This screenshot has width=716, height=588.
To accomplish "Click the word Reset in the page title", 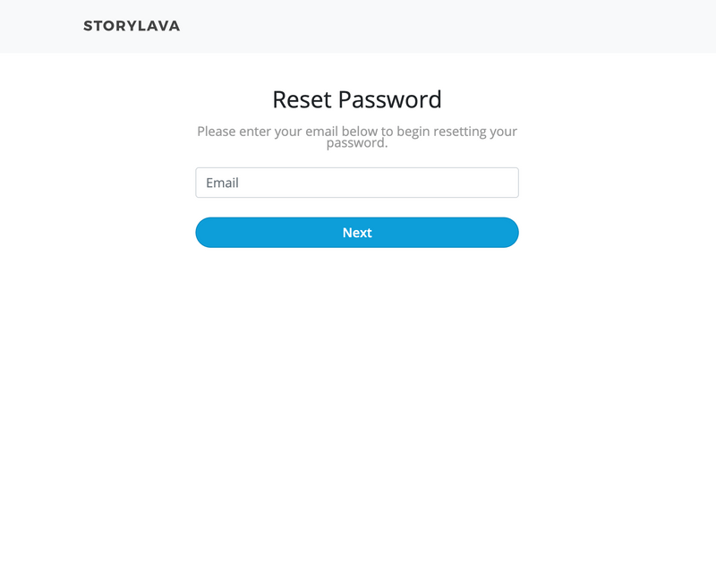I will (x=302, y=99).
